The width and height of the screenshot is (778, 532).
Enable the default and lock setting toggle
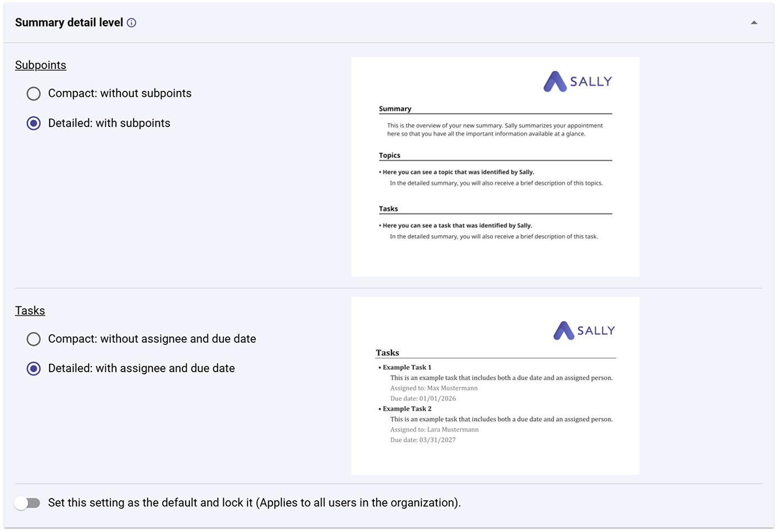[x=27, y=503]
